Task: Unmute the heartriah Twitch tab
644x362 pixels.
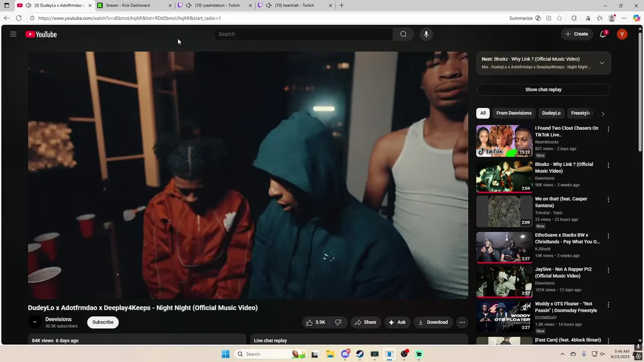Action: (x=269, y=6)
